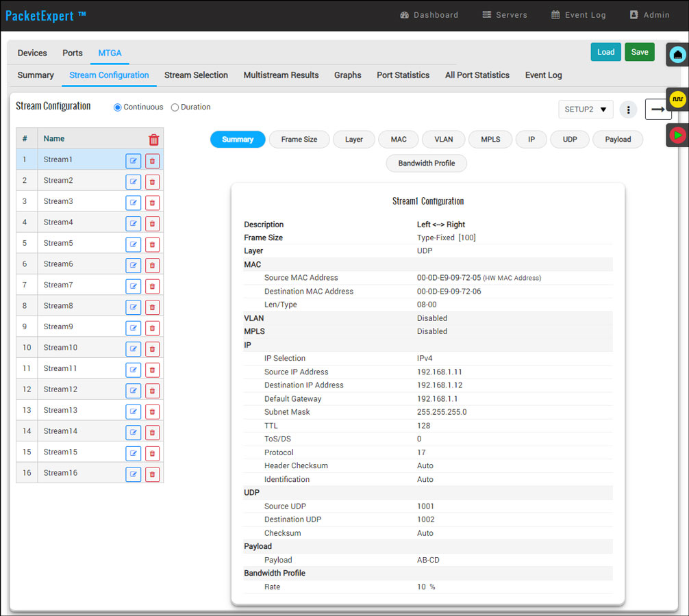Select the Stream16 row name
689x616 pixels.
coord(60,473)
